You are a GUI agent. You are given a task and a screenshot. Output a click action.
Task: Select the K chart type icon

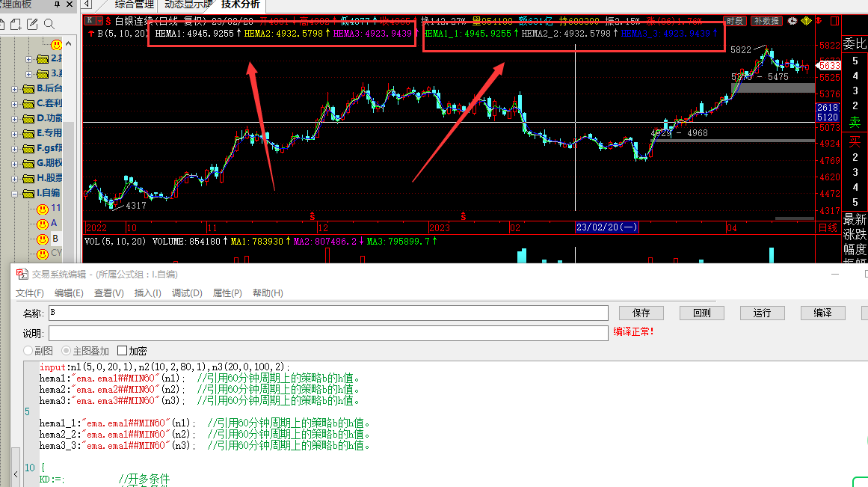coord(89,20)
